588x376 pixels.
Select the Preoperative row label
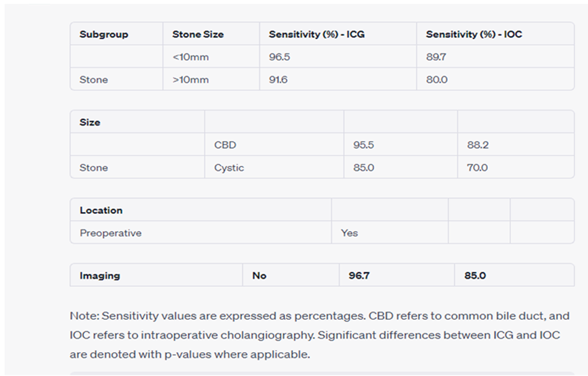click(x=111, y=233)
